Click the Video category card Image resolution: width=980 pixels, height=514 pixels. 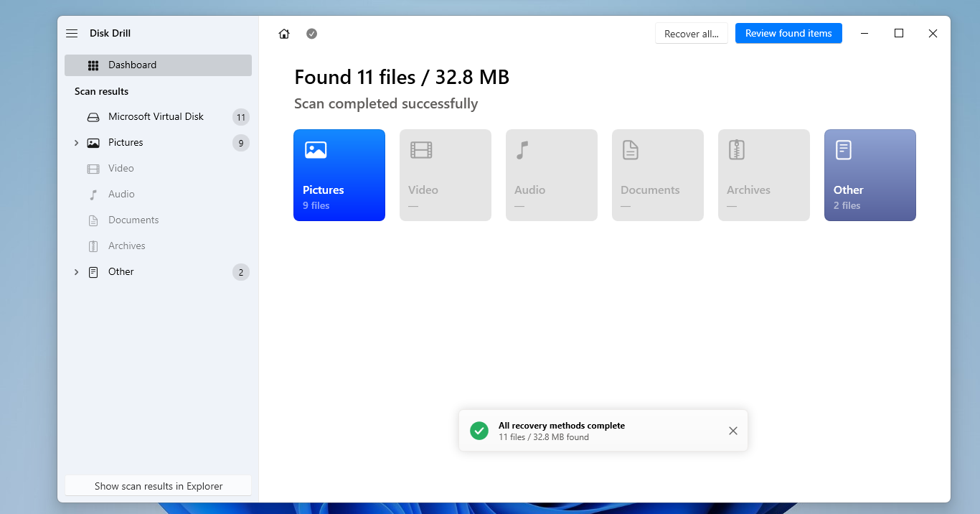click(x=446, y=175)
